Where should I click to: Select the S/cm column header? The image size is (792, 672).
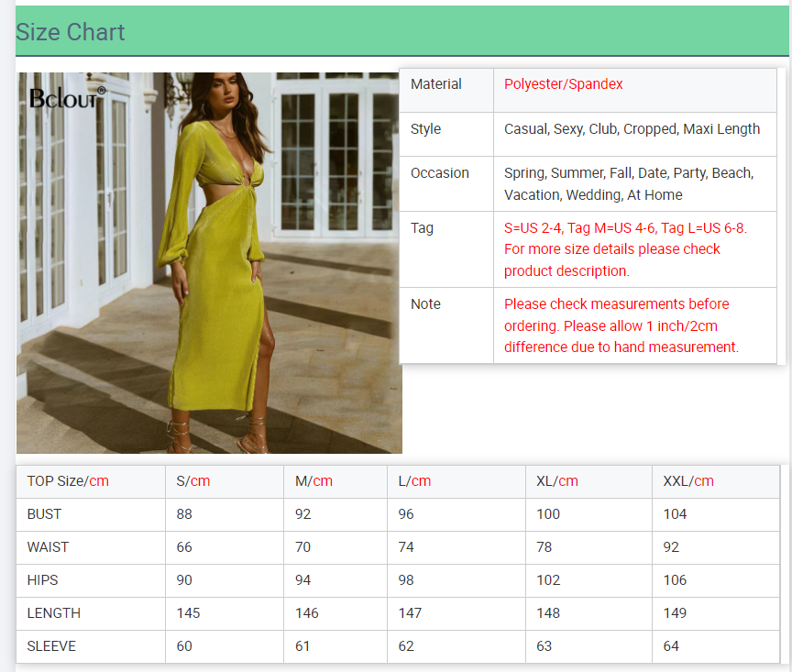(193, 481)
